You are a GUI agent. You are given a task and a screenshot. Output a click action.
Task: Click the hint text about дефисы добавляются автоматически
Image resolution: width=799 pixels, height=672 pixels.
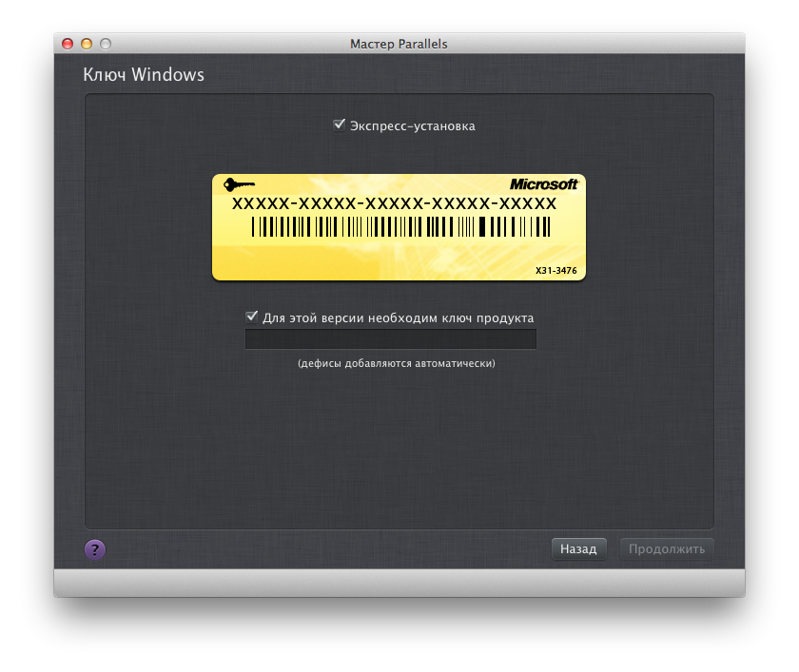397,363
